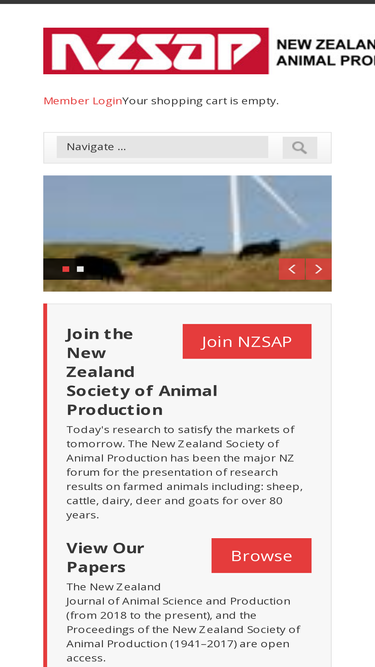The height and width of the screenshot is (667, 375).
Task: Select the red first slide indicator dot
Action: (x=66, y=269)
